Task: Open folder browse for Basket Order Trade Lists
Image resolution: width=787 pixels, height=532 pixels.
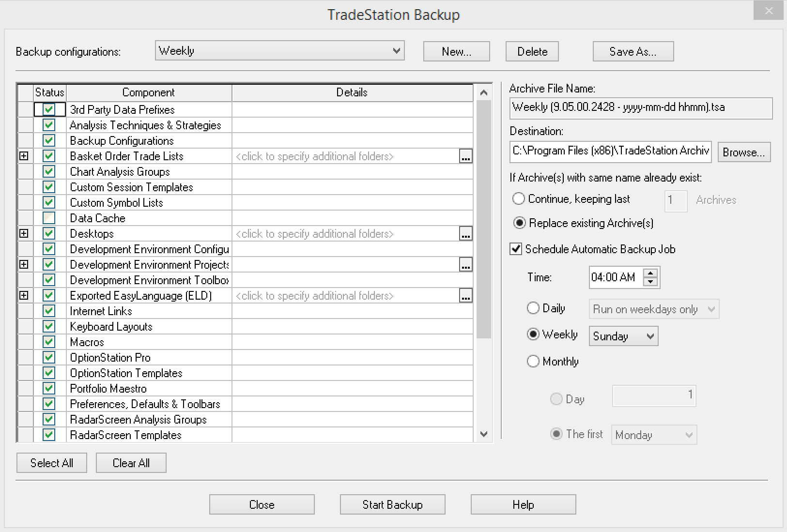Action: (x=465, y=156)
